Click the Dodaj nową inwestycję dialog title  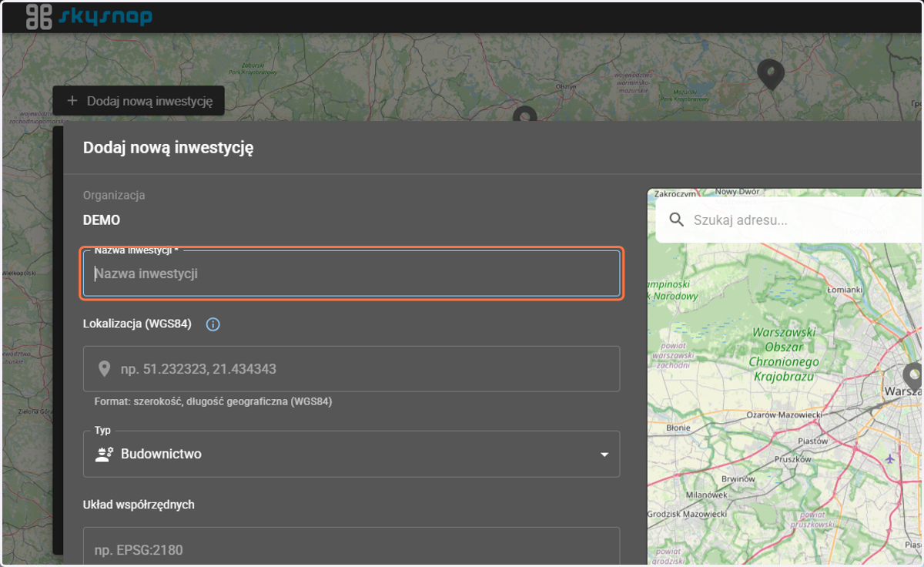point(169,148)
